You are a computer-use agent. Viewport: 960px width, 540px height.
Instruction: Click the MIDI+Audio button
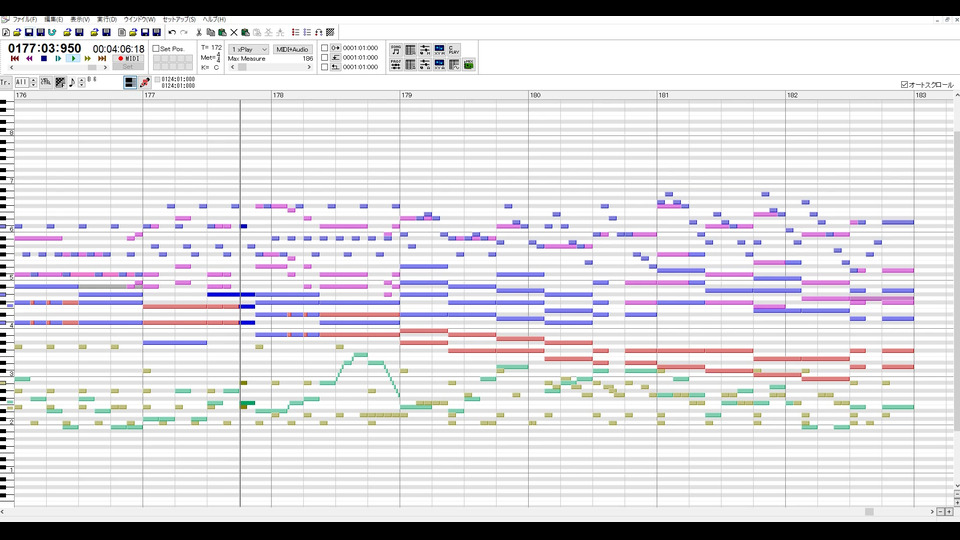(x=292, y=49)
